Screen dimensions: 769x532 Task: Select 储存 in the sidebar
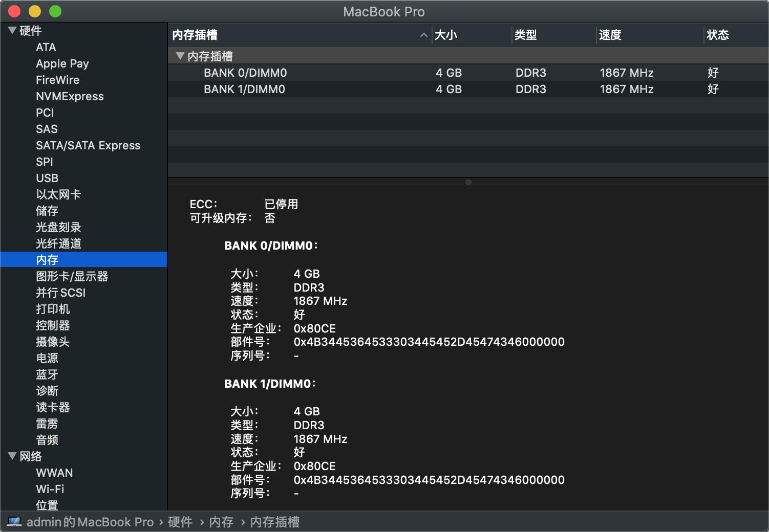click(x=47, y=210)
